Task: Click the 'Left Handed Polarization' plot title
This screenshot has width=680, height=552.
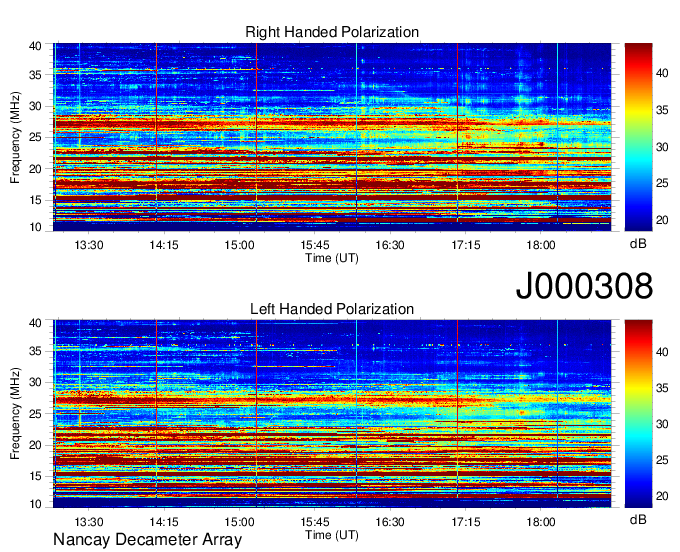Action: click(x=332, y=309)
